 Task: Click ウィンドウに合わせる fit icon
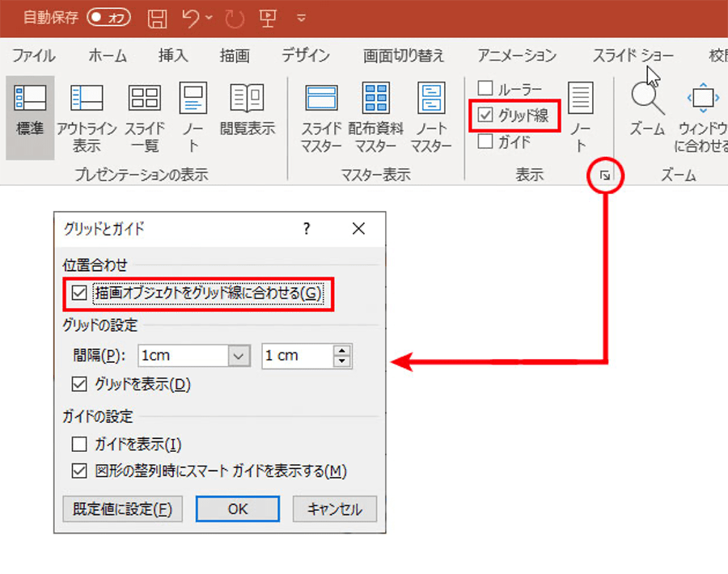coord(702,118)
